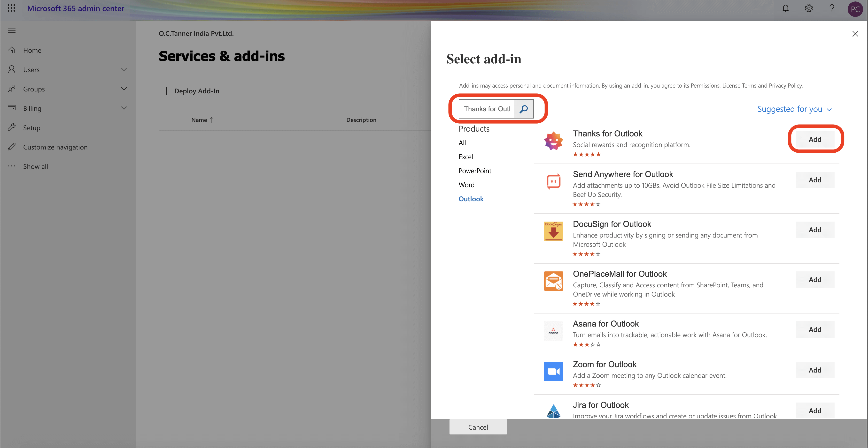Click the help question mark icon
Viewport: 868px width, 448px height.
coord(832,8)
